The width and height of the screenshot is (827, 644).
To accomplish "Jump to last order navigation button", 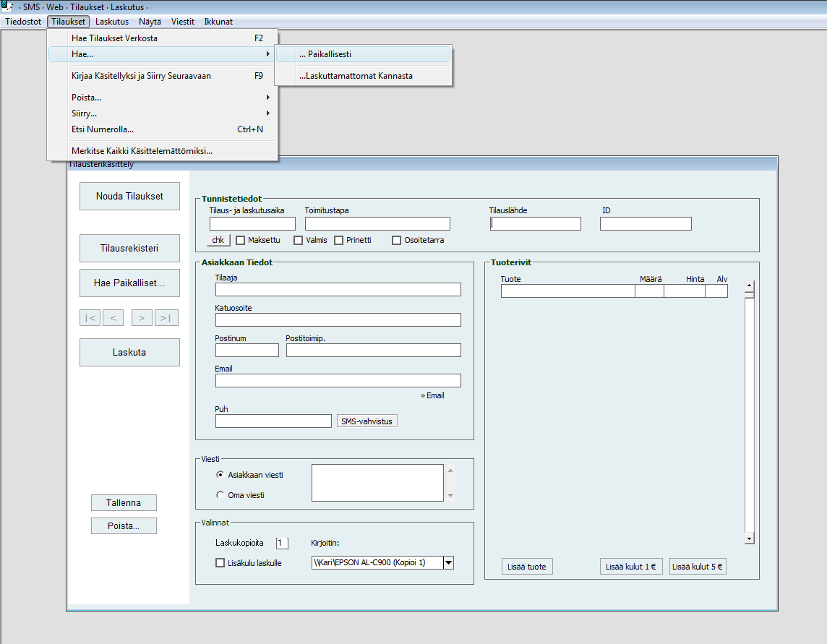I will [166, 318].
